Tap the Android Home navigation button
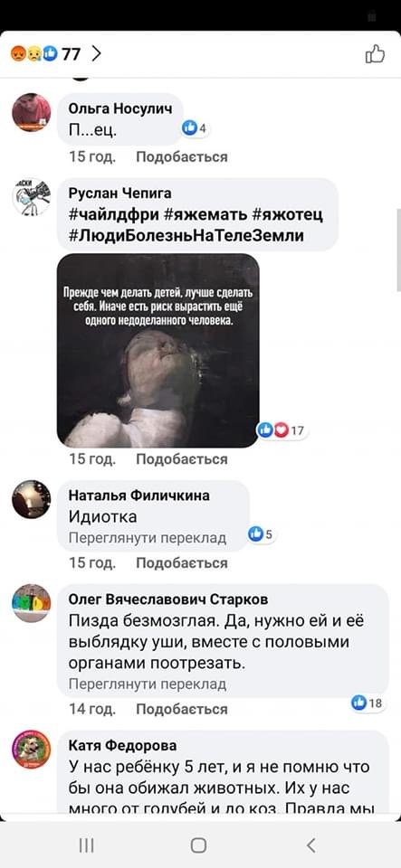Image resolution: width=401 pixels, height=868 pixels. (x=199, y=844)
